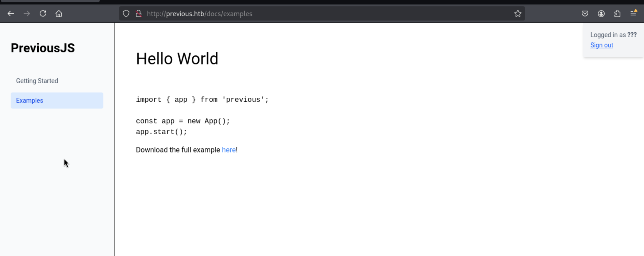644x256 pixels.
Task: Open the tracking protection shield icon
Action: (x=126, y=13)
